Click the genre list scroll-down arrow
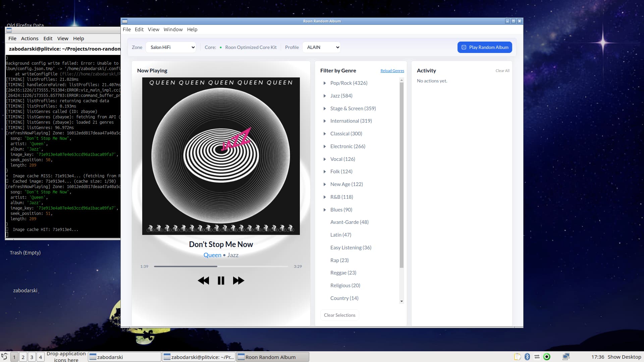644x362 pixels. 401,301
